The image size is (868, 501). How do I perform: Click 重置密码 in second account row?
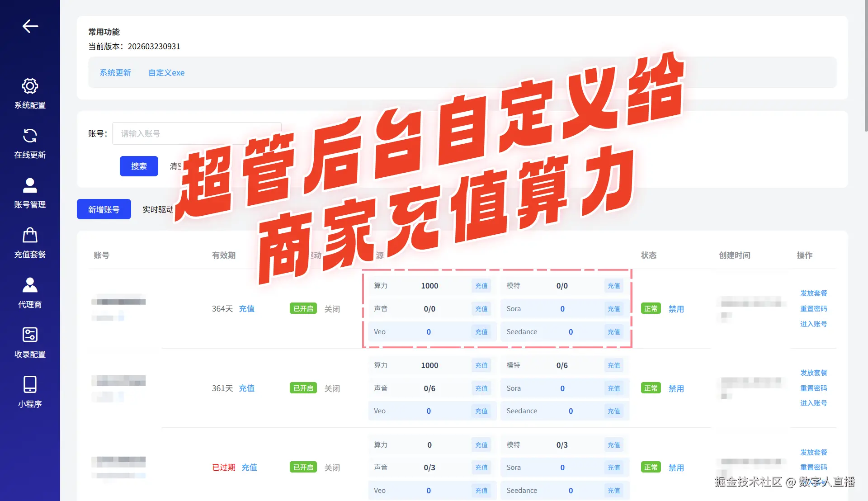pos(813,388)
